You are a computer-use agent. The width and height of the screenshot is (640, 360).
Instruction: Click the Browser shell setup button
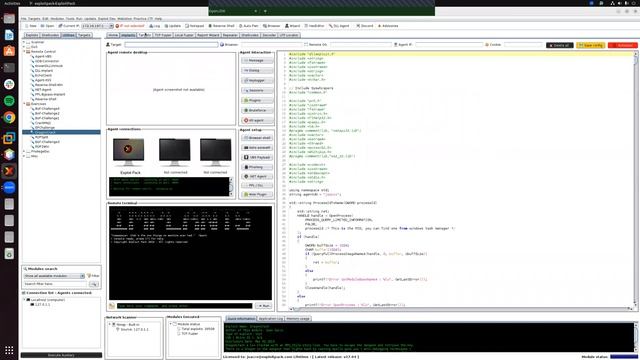[x=257, y=138]
